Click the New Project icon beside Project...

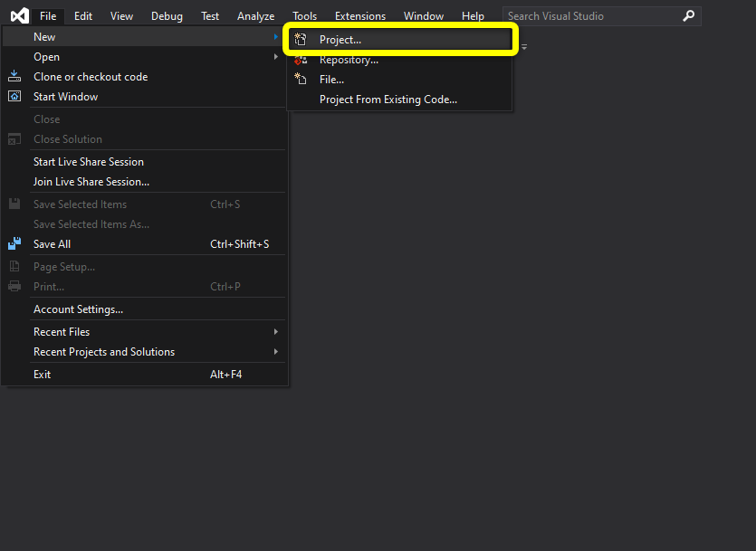(302, 39)
